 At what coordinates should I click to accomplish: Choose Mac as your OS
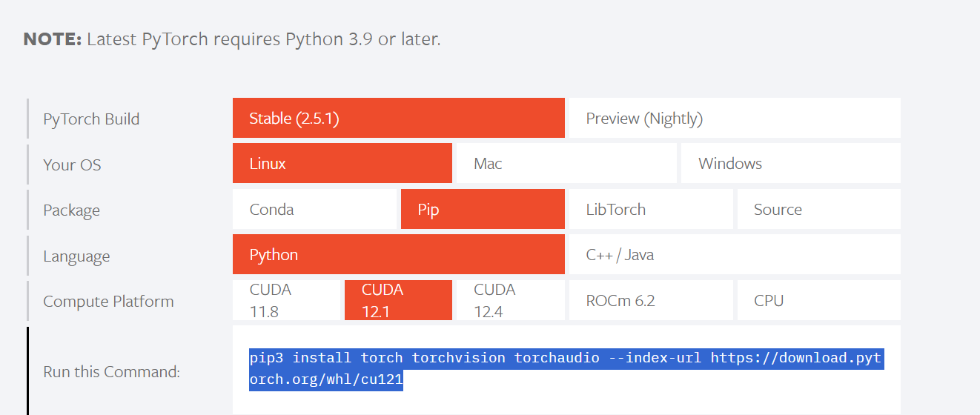564,164
